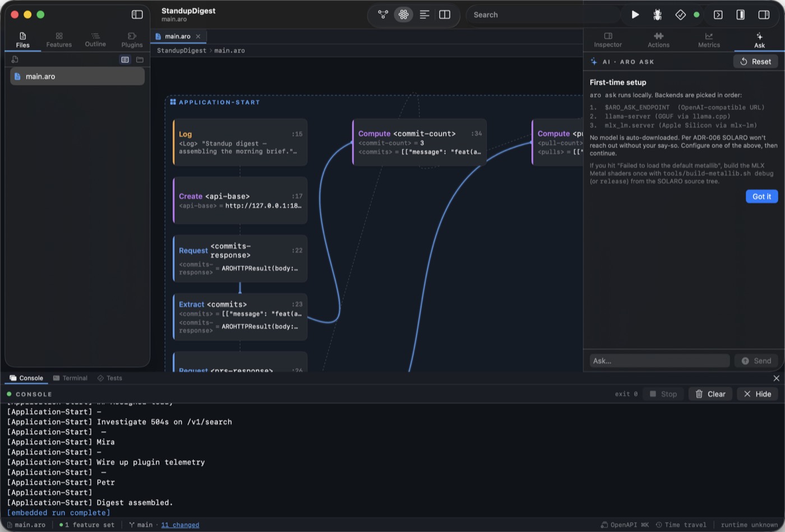Select the Compute <commit-count> node
The image size is (785, 532).
tap(419, 142)
